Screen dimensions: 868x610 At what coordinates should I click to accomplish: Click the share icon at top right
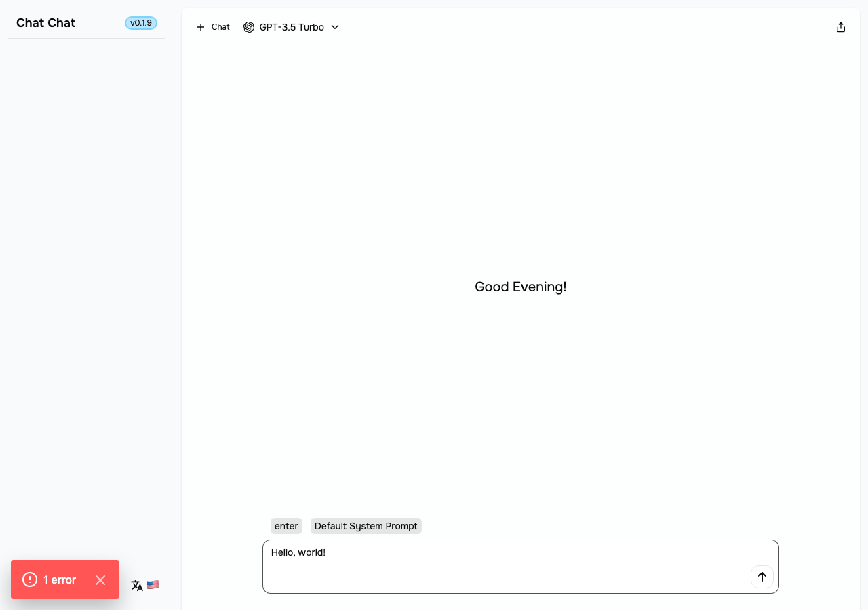click(841, 27)
